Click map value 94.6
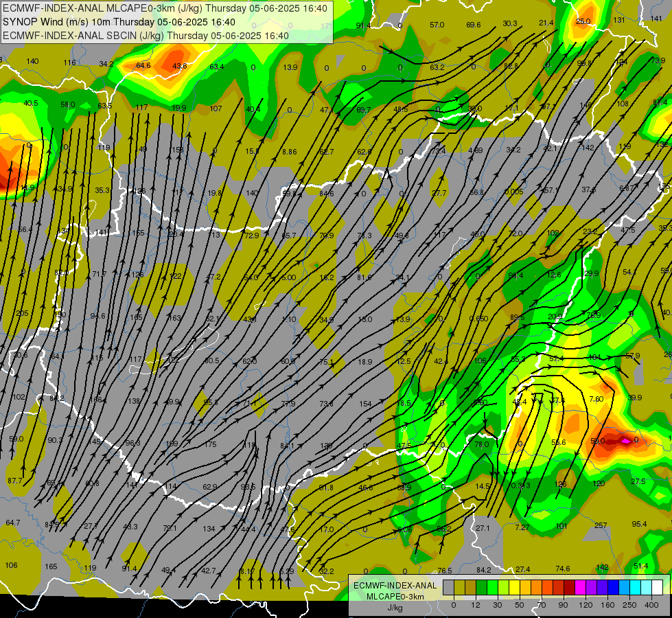 tap(97, 316)
